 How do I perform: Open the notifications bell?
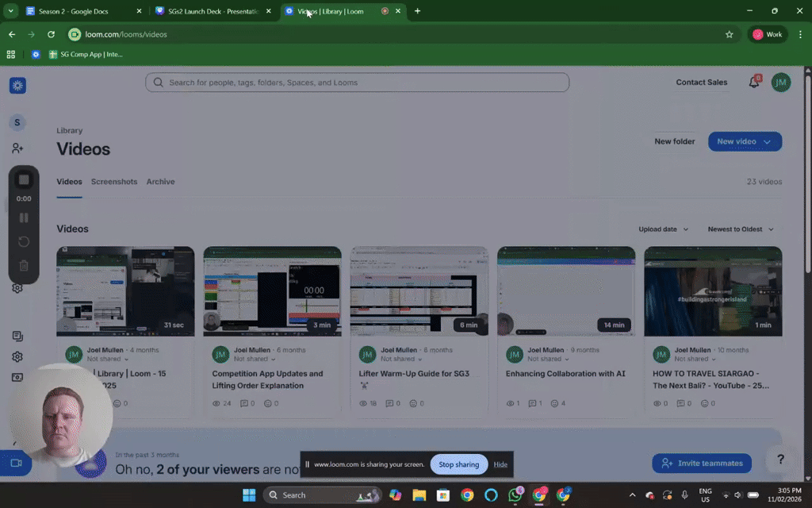click(754, 82)
